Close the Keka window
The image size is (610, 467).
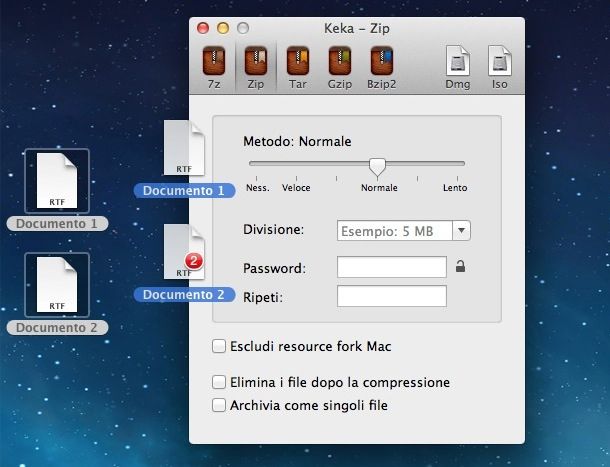coord(203,28)
